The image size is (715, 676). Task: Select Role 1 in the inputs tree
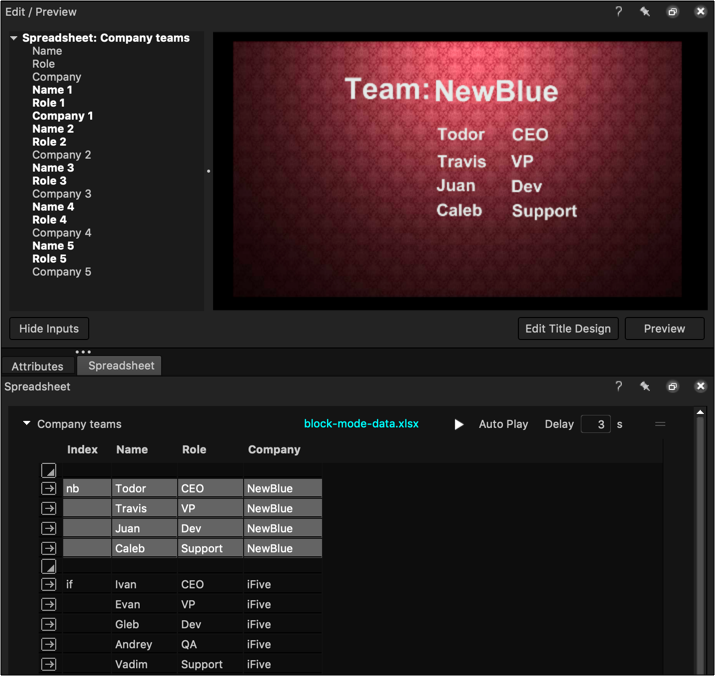coord(48,103)
